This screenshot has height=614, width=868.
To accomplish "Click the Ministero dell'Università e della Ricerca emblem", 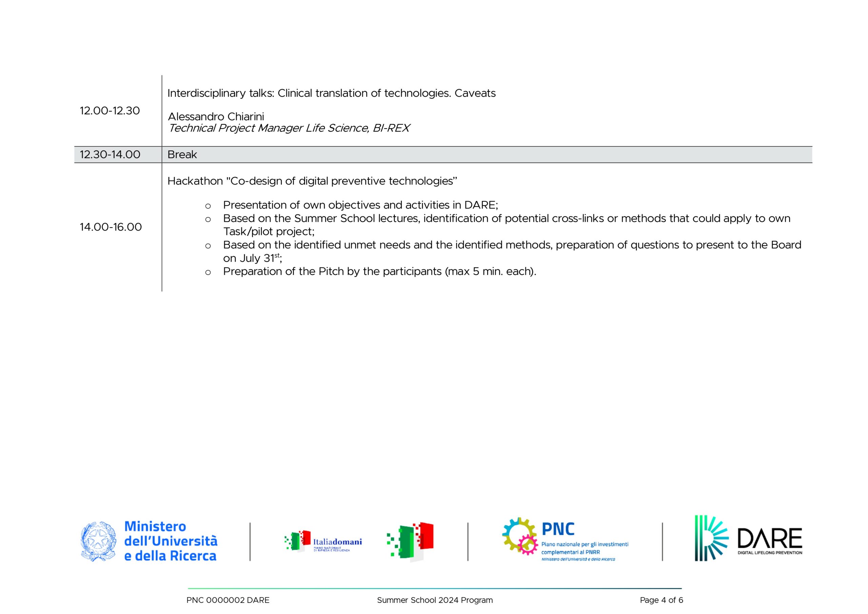I will (x=99, y=541).
